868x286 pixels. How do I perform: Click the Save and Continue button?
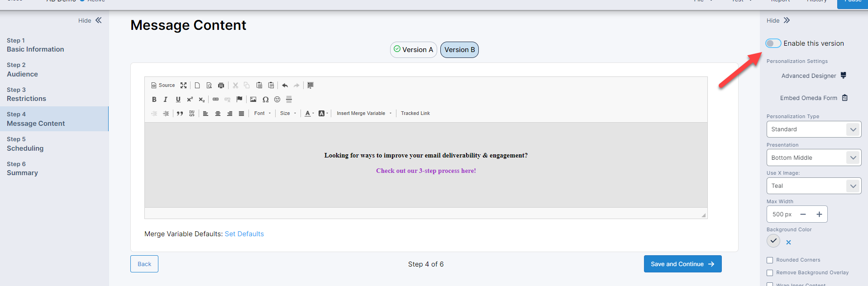(x=682, y=264)
